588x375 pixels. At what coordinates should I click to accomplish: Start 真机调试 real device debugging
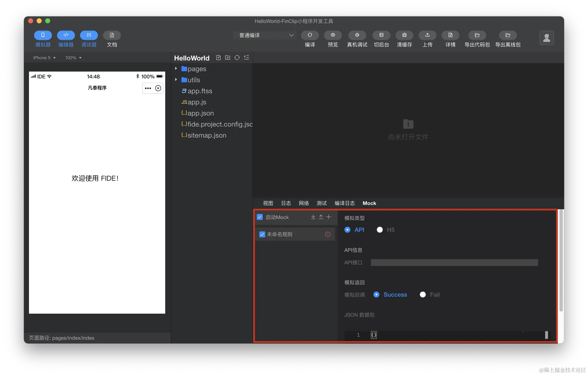click(357, 35)
